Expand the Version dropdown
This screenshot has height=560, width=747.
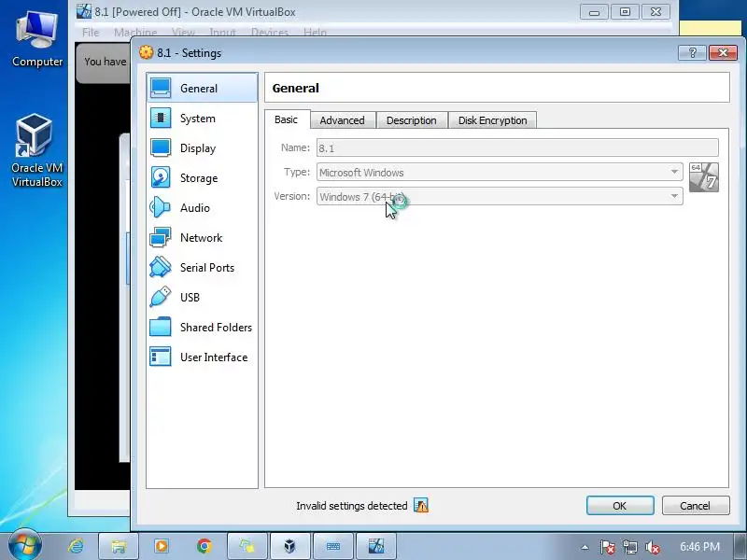tap(674, 196)
